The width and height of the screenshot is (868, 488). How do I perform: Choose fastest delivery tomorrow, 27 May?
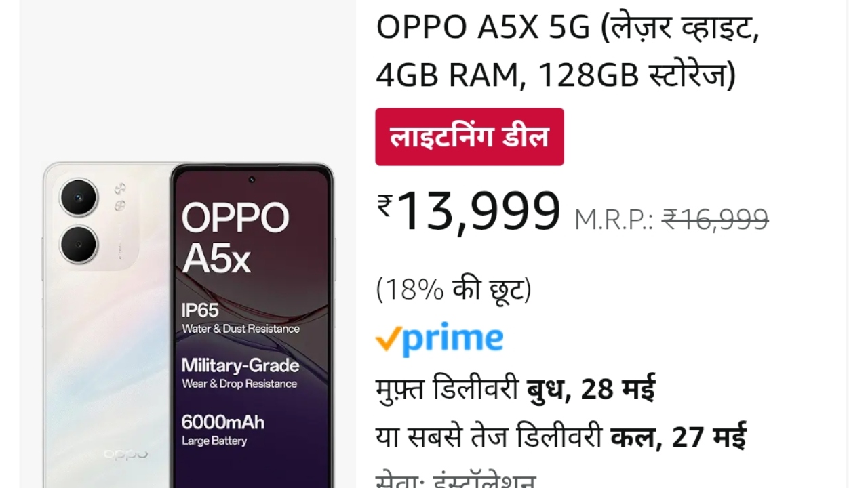[x=561, y=436]
